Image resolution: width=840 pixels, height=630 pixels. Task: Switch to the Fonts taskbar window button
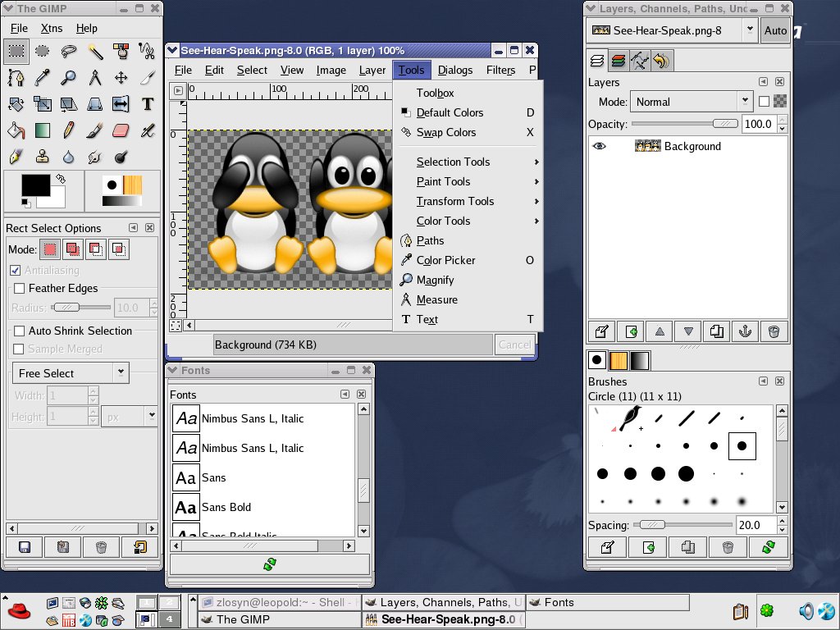click(608, 603)
